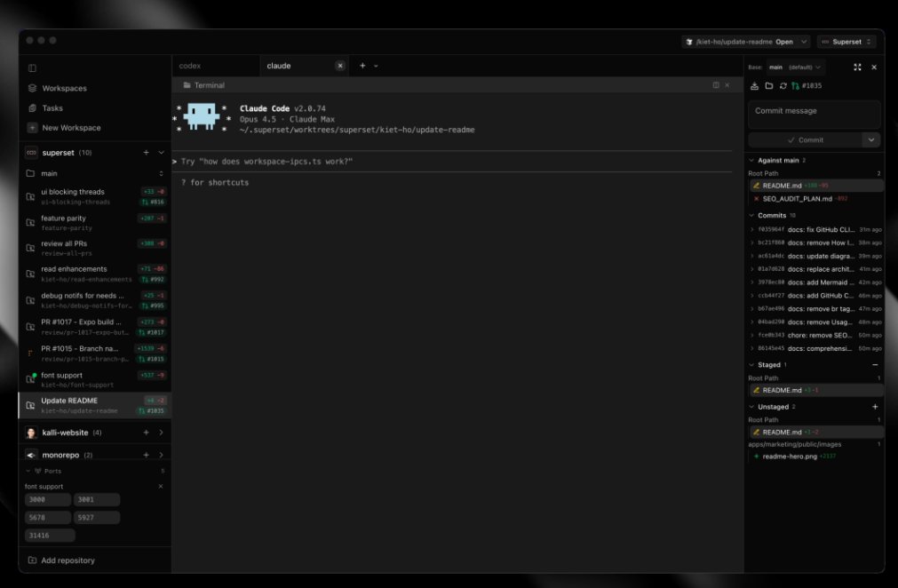The image size is (898, 588).
Task: Open the PR #1015 Branch na... workspace
Action: tap(94, 354)
